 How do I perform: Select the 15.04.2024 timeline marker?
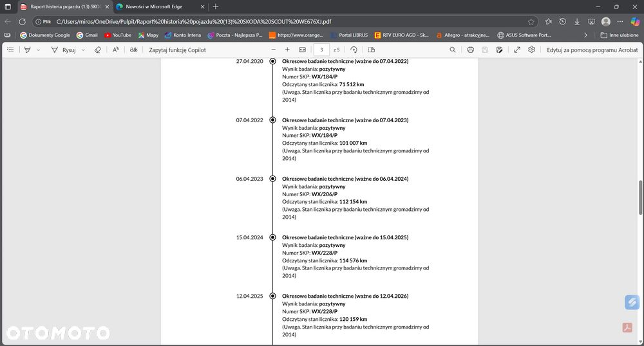(x=272, y=237)
